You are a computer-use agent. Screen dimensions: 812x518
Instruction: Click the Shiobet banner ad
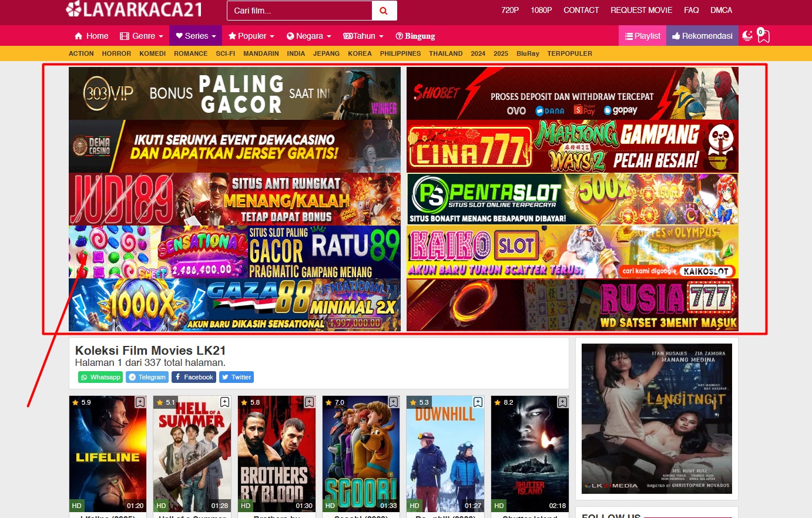click(572, 93)
